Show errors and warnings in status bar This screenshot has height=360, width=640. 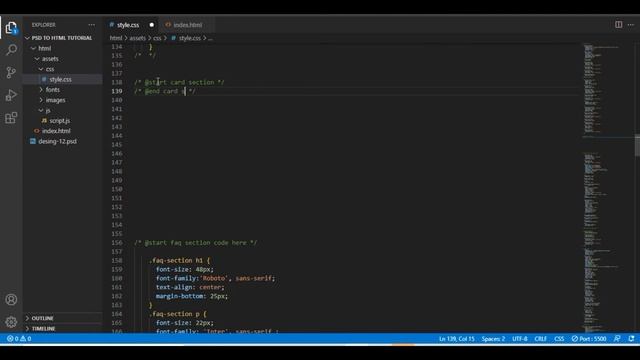[19, 339]
